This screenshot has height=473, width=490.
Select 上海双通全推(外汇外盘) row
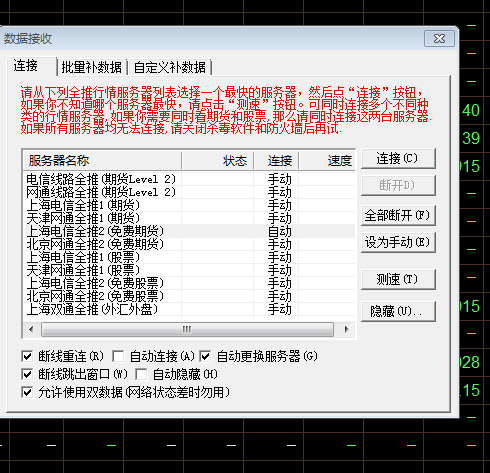pyautogui.click(x=189, y=309)
